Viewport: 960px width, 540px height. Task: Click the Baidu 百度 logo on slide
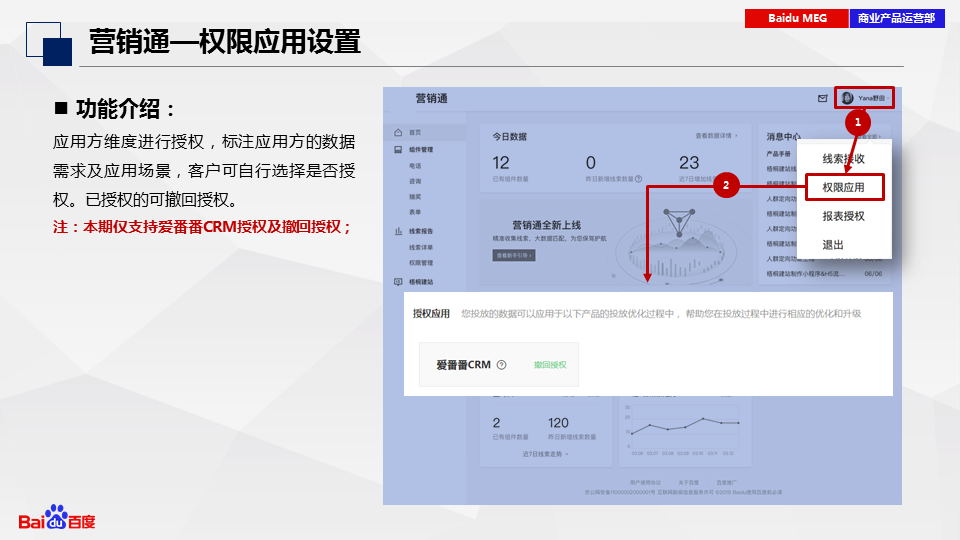pos(57,519)
